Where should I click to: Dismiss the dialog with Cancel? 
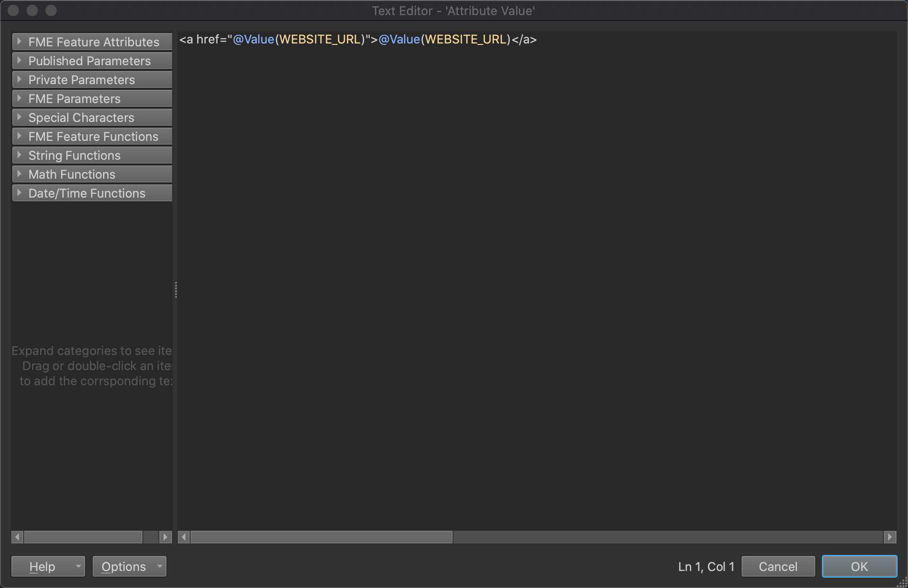click(778, 566)
